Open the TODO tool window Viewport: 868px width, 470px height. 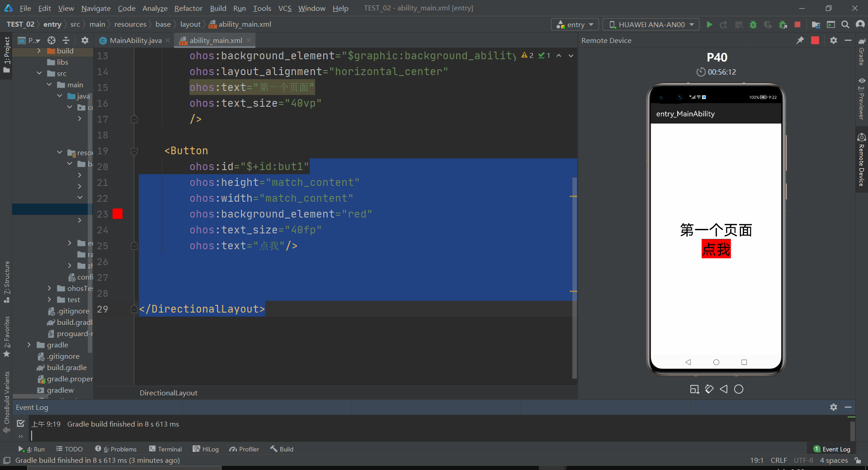[69, 449]
